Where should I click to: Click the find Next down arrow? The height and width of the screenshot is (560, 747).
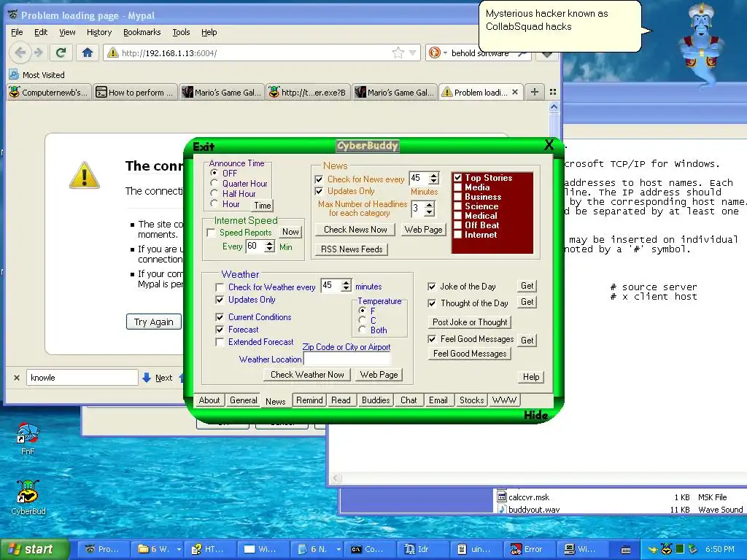point(147,378)
